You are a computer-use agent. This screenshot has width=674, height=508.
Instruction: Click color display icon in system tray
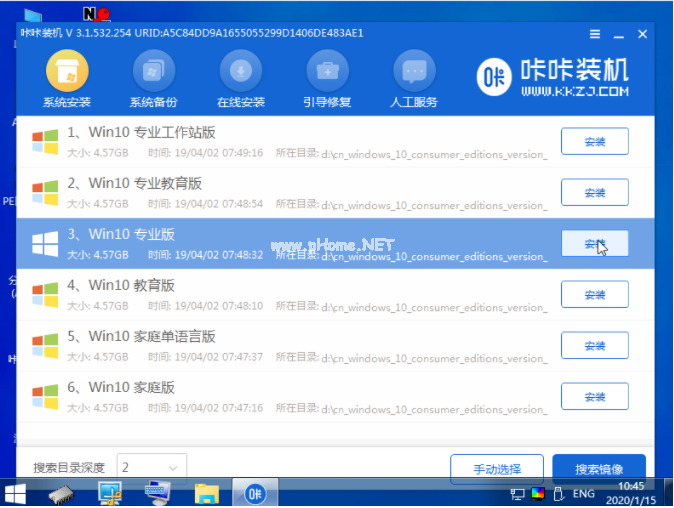538,493
